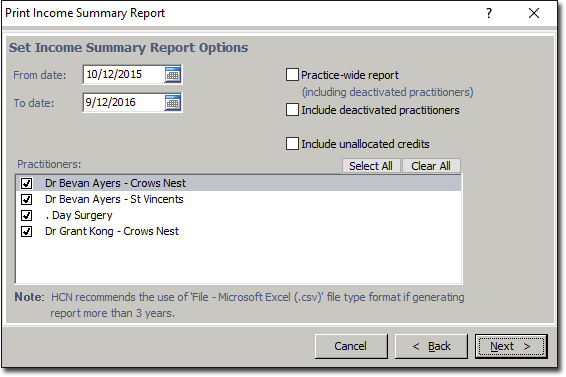Enable the Practice-wide report checkbox
Image resolution: width=566 pixels, height=377 pixels.
pyautogui.click(x=292, y=75)
